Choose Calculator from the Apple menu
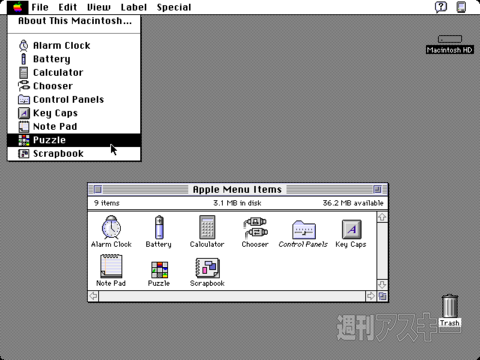This screenshot has width=480, height=360. point(74,72)
